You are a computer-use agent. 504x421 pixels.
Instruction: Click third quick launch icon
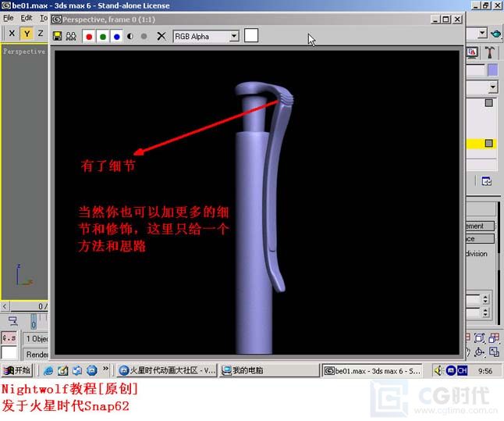coord(77,371)
